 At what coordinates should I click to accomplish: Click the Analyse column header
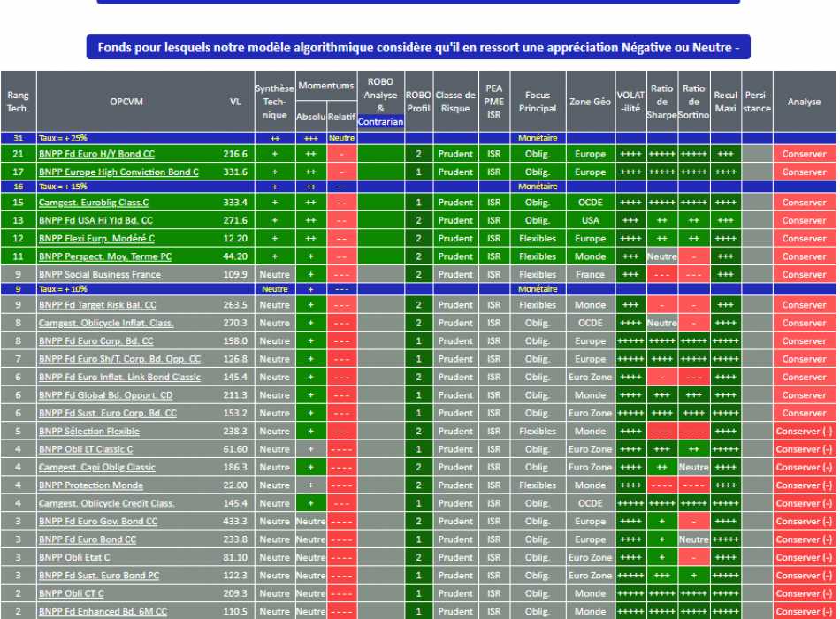coord(804,102)
